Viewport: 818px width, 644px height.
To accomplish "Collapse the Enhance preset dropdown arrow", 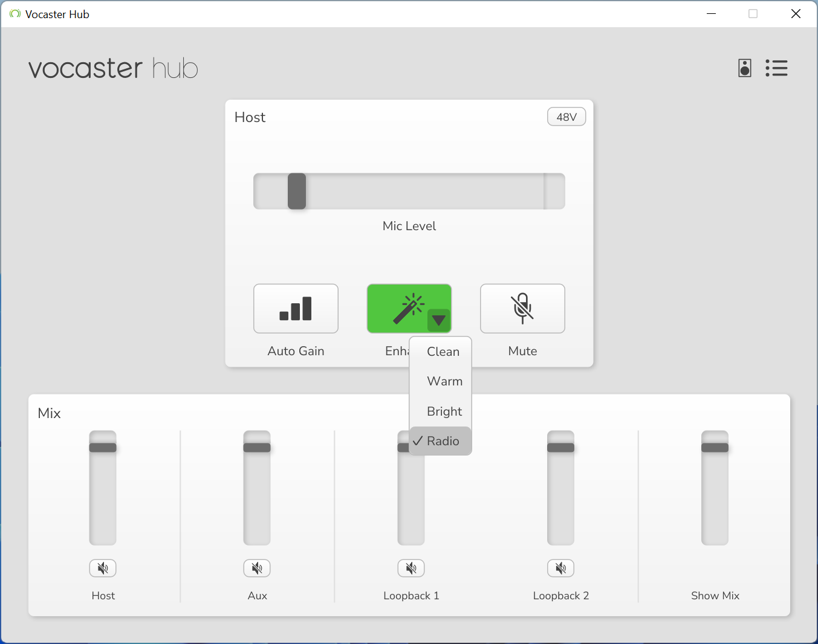I will click(438, 320).
